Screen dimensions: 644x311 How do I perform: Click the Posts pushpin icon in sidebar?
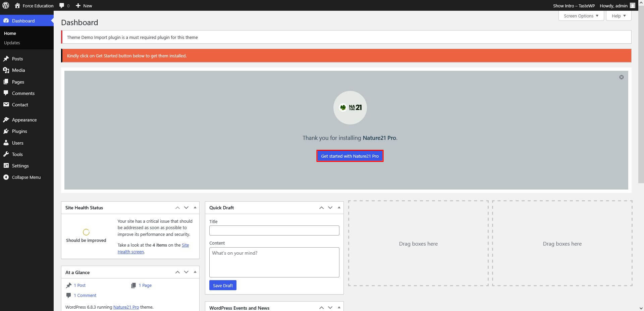6,59
